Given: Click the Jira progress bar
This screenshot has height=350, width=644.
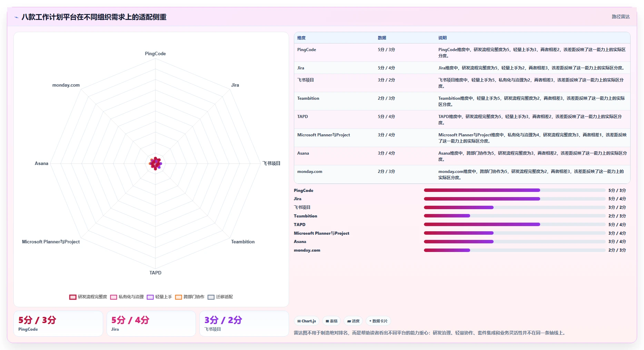Looking at the screenshot, I should click(515, 199).
